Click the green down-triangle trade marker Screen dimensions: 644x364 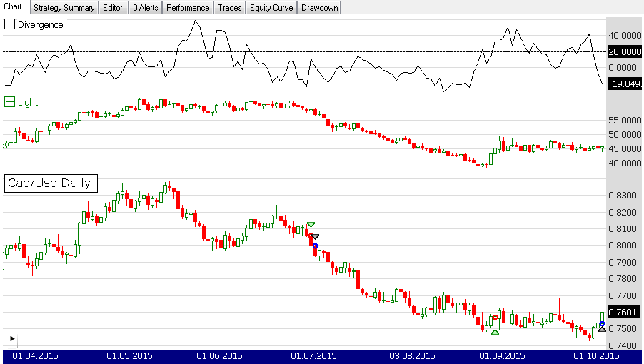310,225
